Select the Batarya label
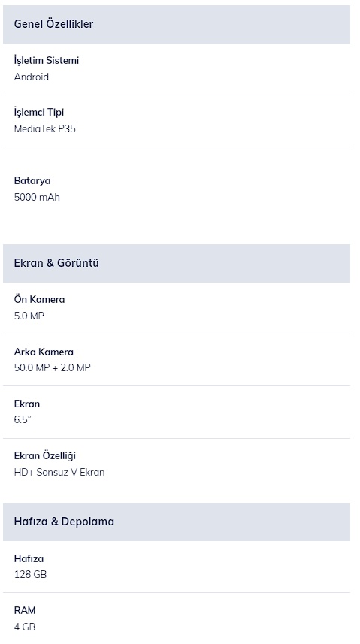The width and height of the screenshot is (360, 644). click(32, 180)
